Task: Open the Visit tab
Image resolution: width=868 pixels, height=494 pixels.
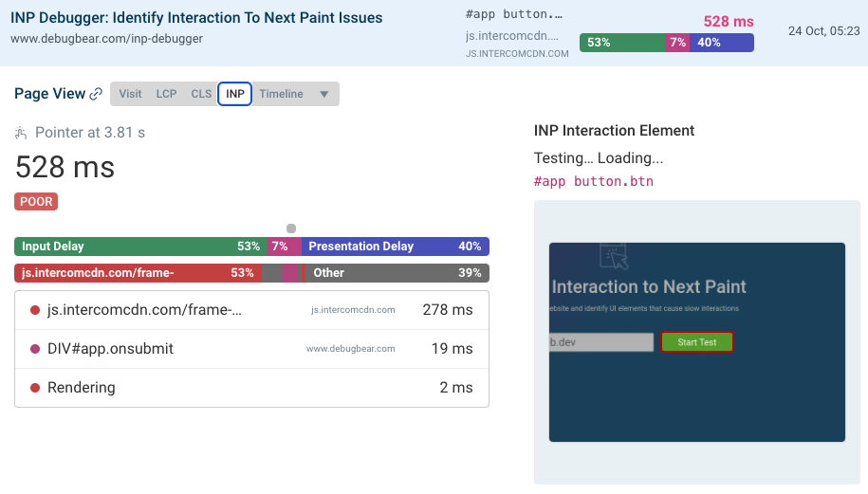Action: click(130, 94)
